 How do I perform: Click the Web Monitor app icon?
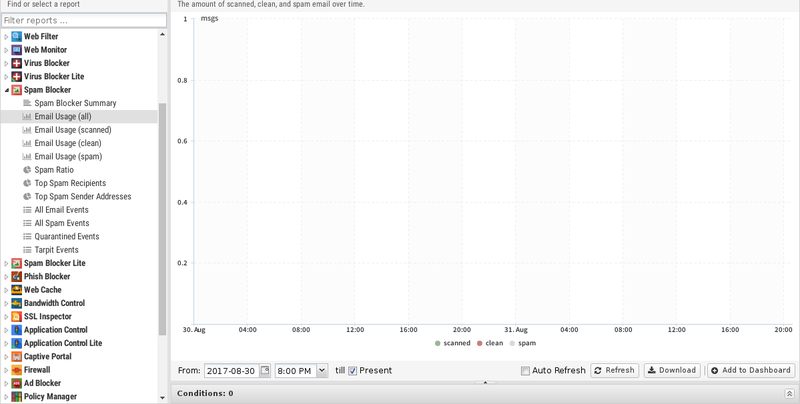point(16,49)
